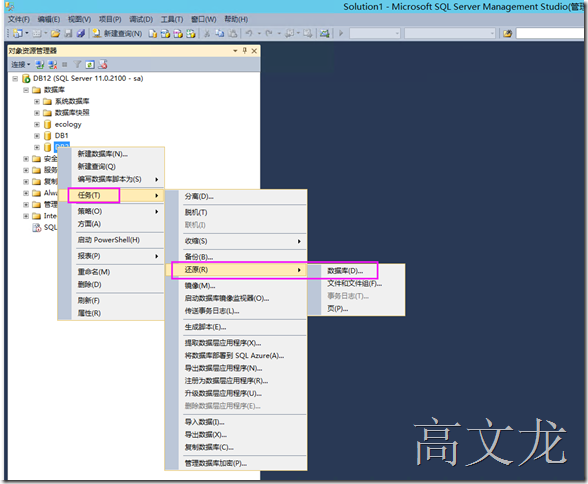This screenshot has width=588, height=484.
Task: Choose 导入数据(I)... in tasks submenu
Action: click(x=204, y=422)
